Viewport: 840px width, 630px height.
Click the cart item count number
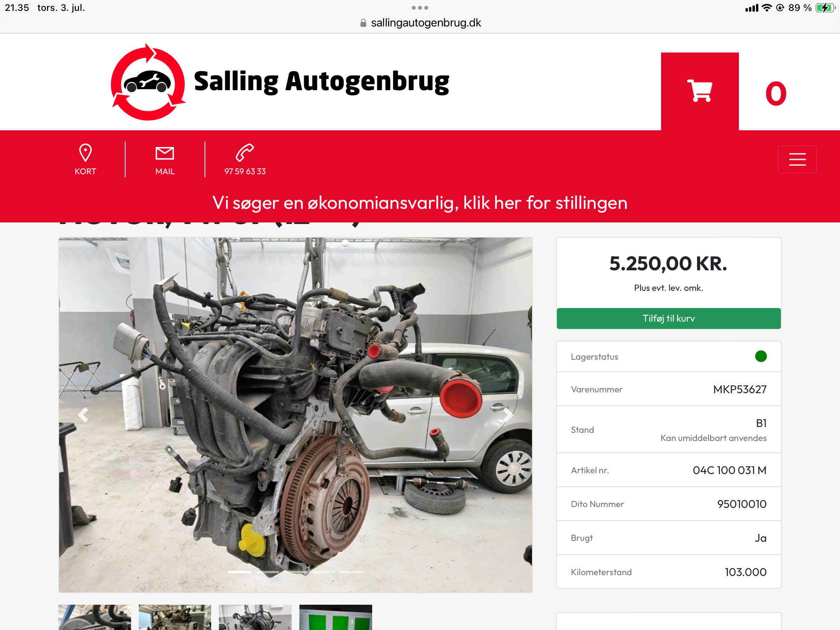(x=776, y=94)
